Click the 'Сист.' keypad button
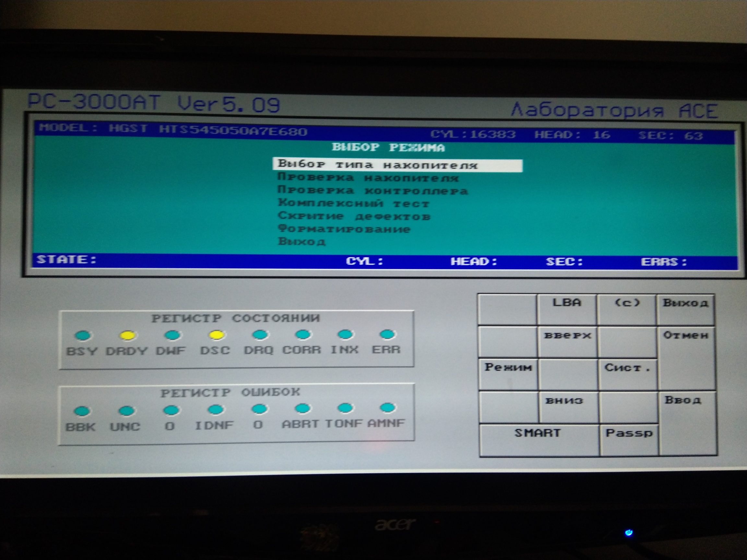 pos(628,374)
